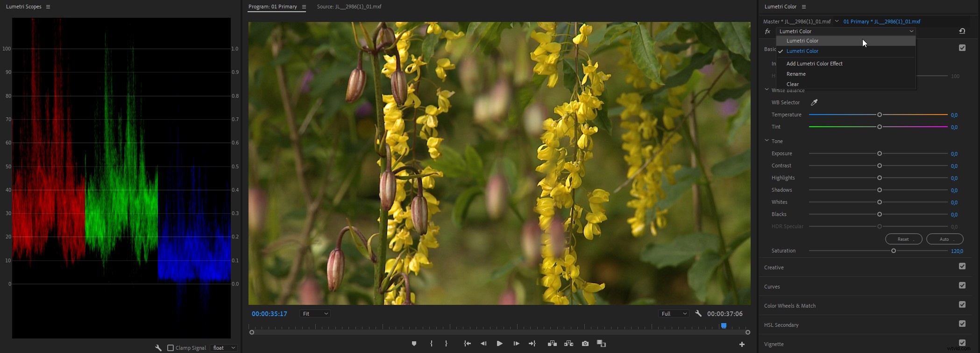Switch to the Program: 01 Primary tab
The image size is (980, 353).
(273, 7)
